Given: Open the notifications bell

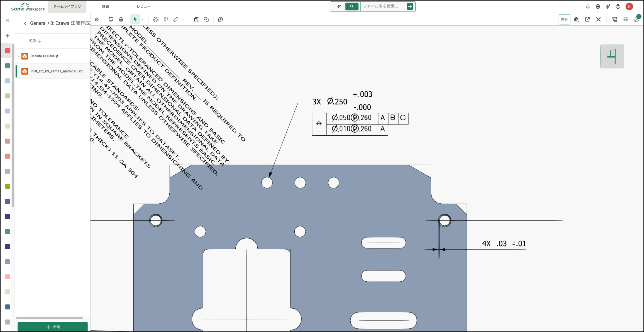Looking at the screenshot, I should tap(588, 6).
